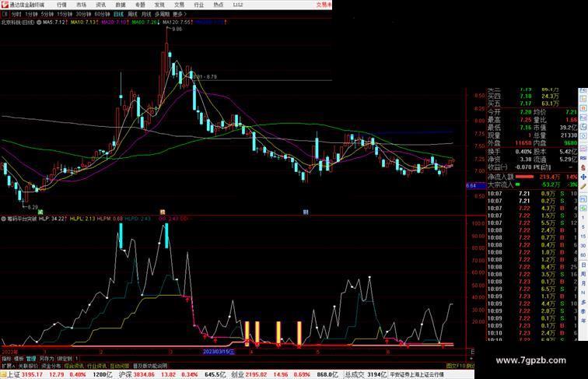Switch to the 多周期 chart tab

click(x=162, y=14)
